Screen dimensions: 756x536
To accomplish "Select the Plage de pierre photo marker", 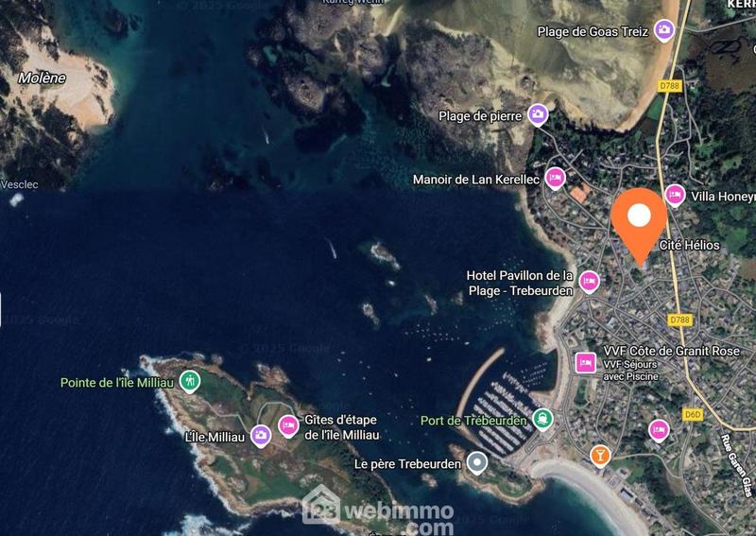I will 538,114.
